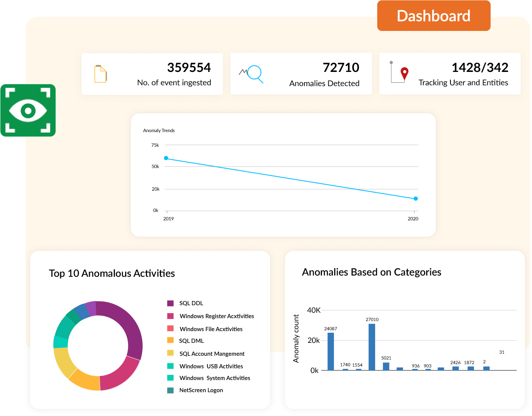Open the Dashboard tab
This screenshot has height=416, width=532.
pos(434,16)
